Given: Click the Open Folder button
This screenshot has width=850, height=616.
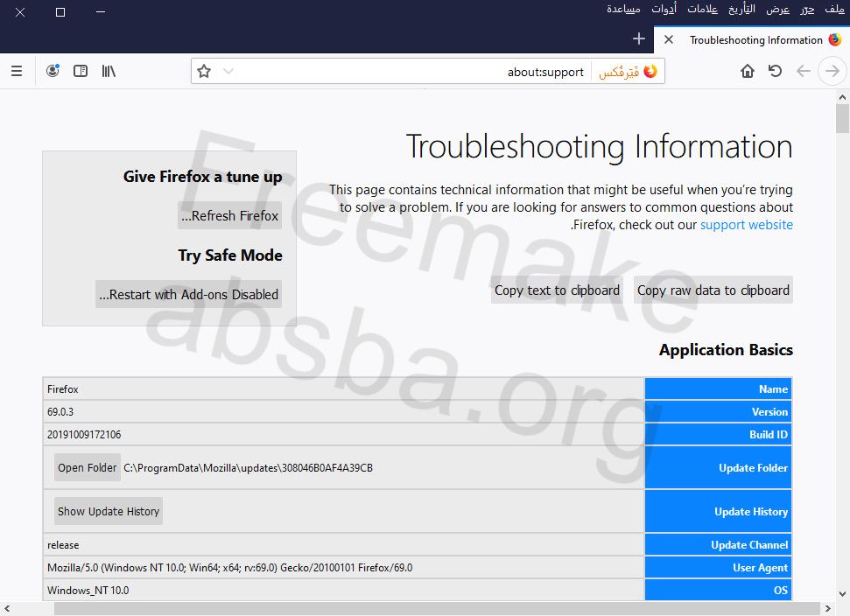Looking at the screenshot, I should 88,467.
